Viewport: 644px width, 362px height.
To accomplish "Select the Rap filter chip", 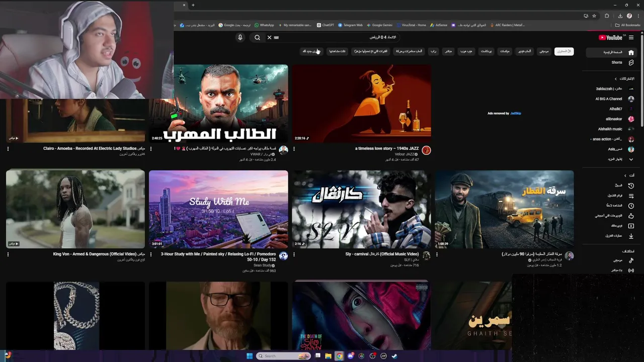I will point(433,51).
